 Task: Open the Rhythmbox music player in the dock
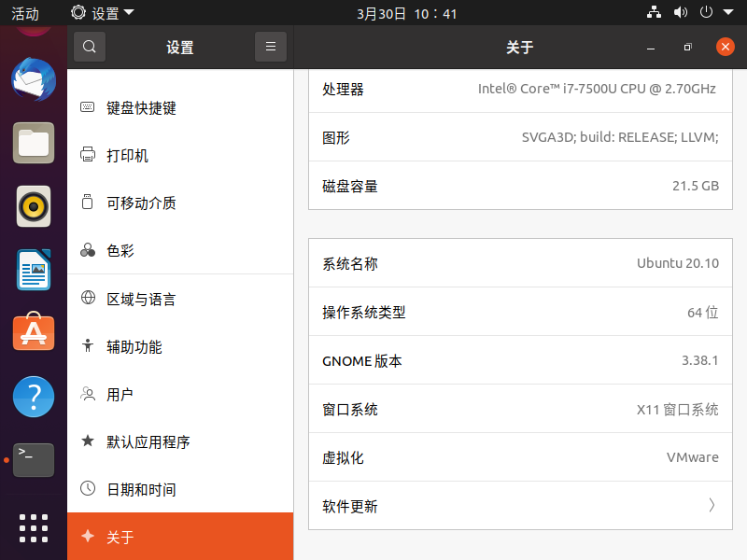coord(34,206)
